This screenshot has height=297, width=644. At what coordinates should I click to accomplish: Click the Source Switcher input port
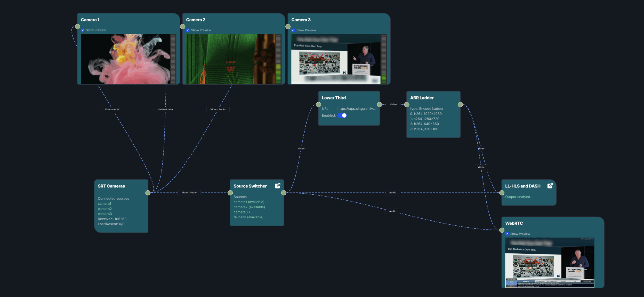(x=230, y=193)
